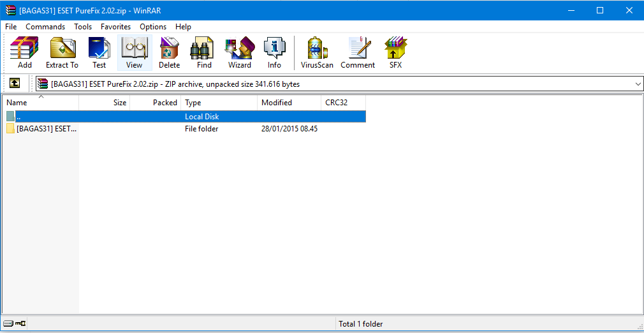Viewport: 644px width, 333px height.
Task: Run the Test archive tool
Action: [99, 52]
